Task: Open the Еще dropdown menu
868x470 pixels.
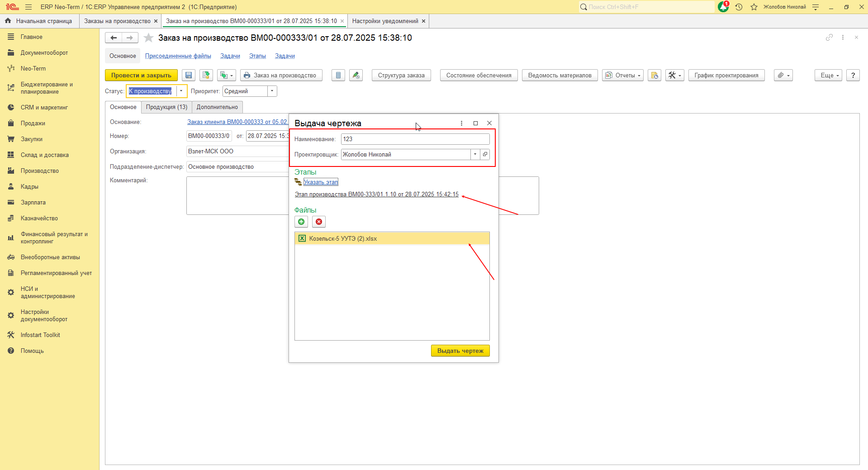Action: pos(829,76)
